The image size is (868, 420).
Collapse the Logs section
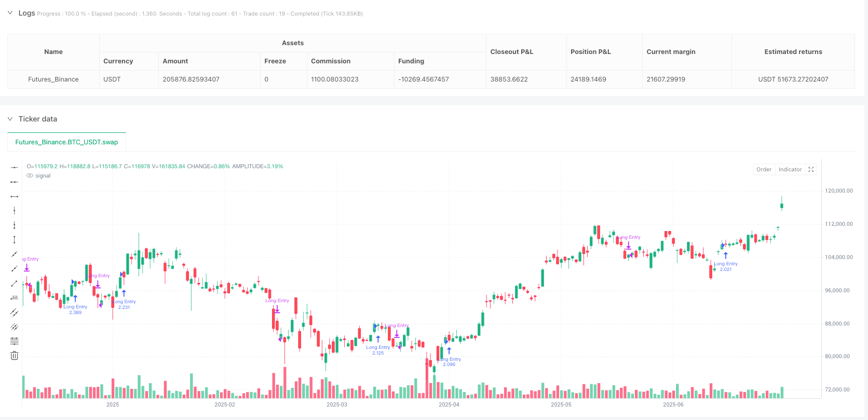10,13
